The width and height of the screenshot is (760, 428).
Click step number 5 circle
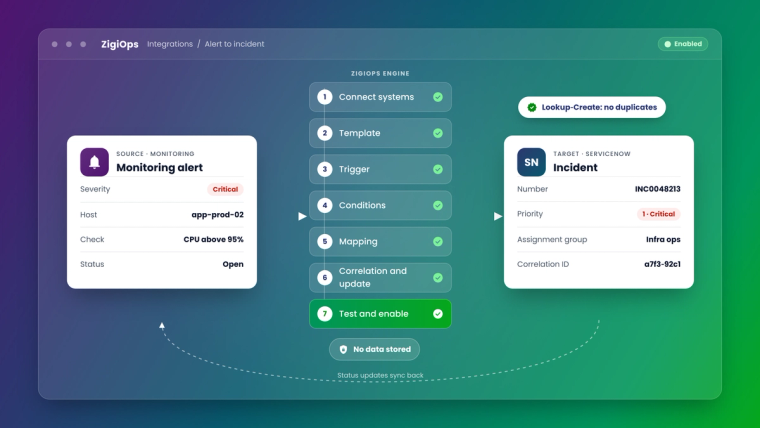(325, 241)
